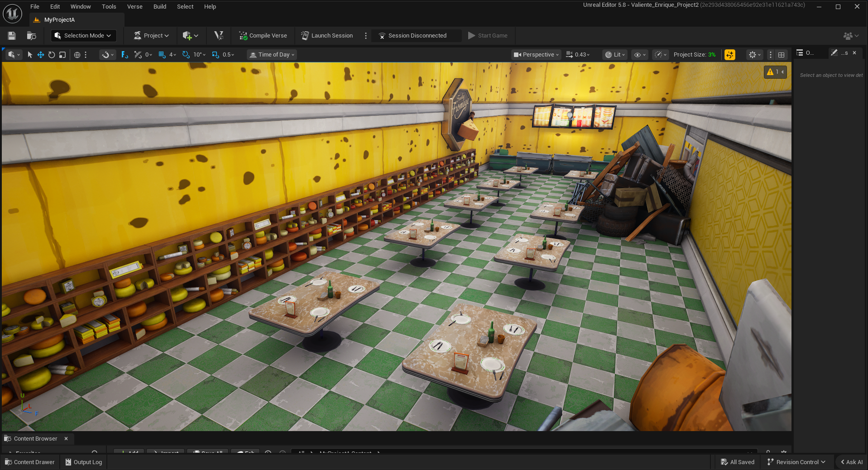Viewport: 868px width, 470px height.
Task: Toggle scale snapping
Action: pyautogui.click(x=216, y=55)
